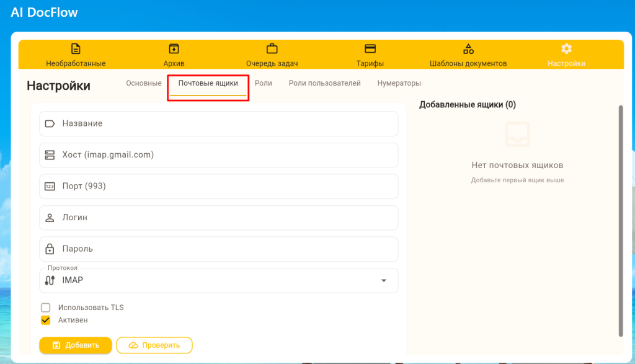Click the Архив archive box icon
635x364 pixels.
174,49
